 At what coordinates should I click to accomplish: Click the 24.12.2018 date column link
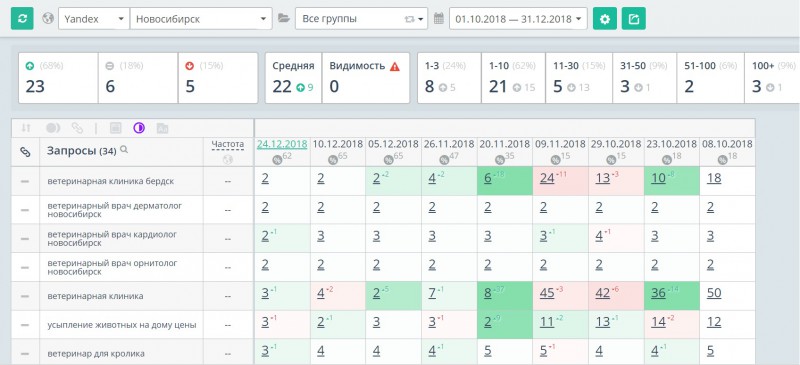(x=282, y=144)
